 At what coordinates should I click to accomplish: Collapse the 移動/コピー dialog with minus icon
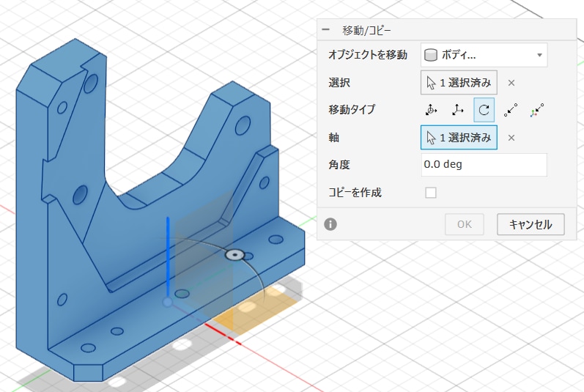tap(325, 30)
